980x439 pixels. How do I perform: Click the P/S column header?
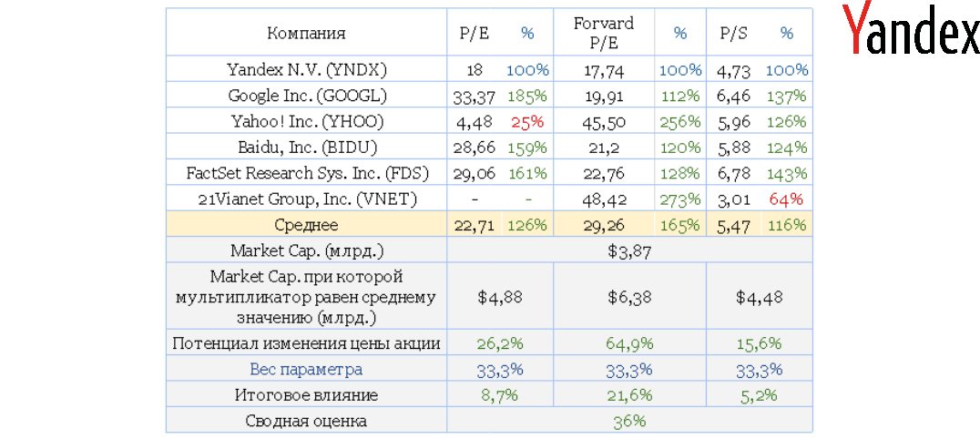pyautogui.click(x=732, y=34)
